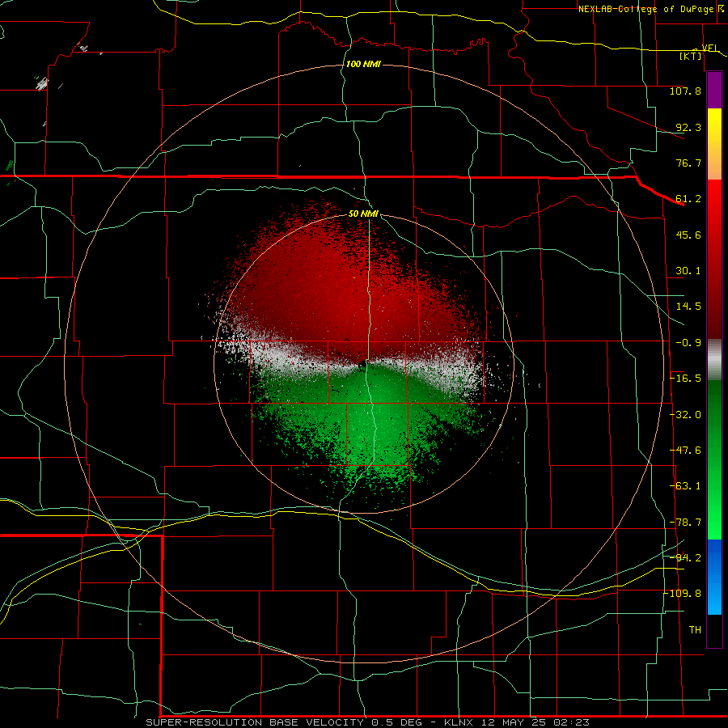Click the 76.7 legend value

point(688,163)
